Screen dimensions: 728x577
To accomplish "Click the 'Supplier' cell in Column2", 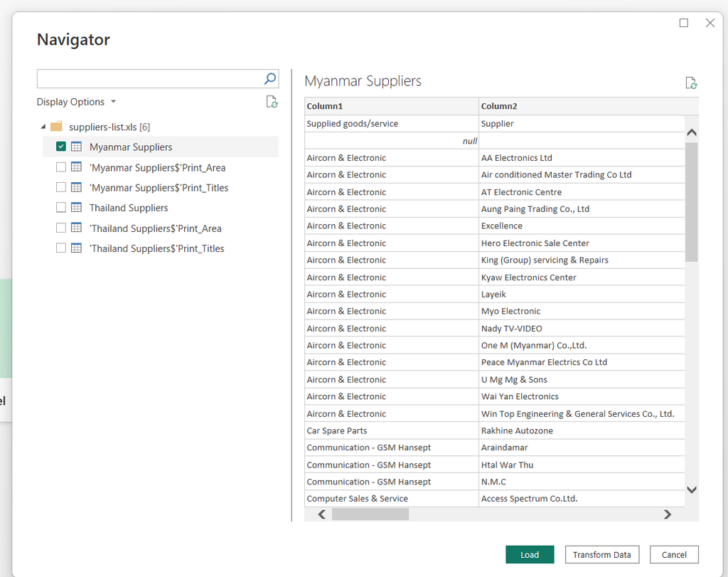I will click(582, 124).
